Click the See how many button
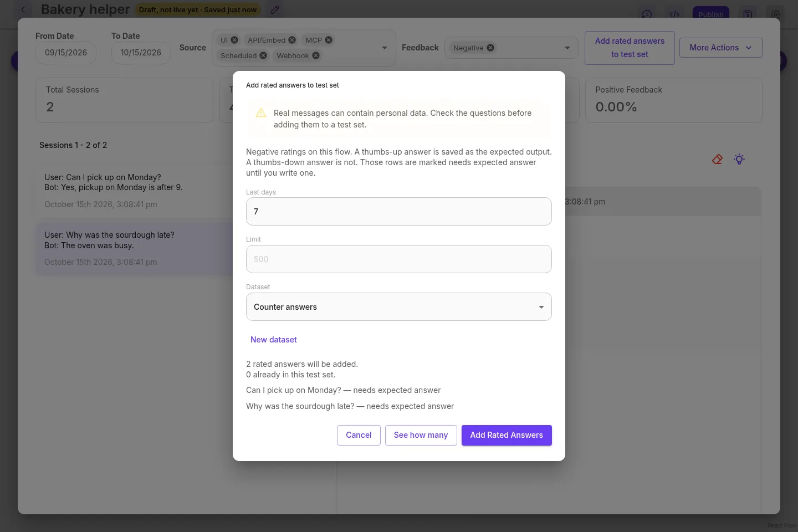Screen dimensions: 798x532 coord(421,435)
